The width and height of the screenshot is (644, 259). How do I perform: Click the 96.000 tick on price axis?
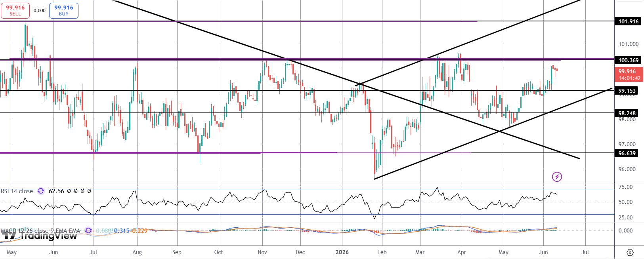[627, 169]
